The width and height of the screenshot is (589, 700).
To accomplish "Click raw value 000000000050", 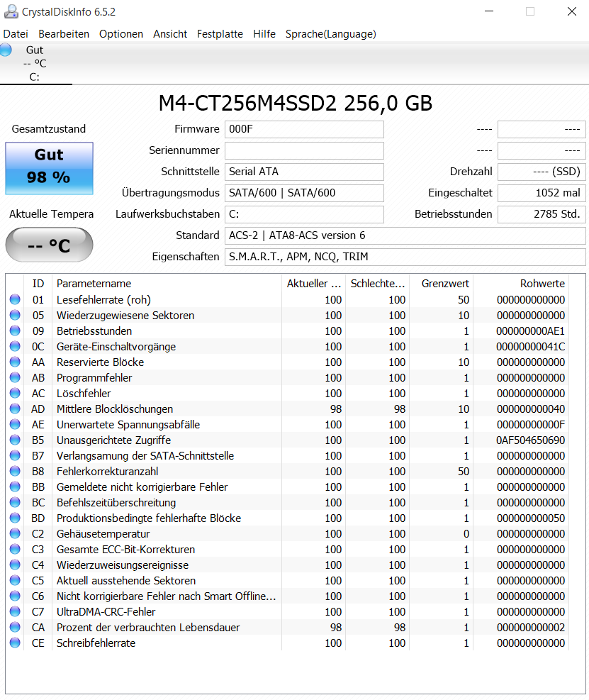I will pyautogui.click(x=531, y=518).
